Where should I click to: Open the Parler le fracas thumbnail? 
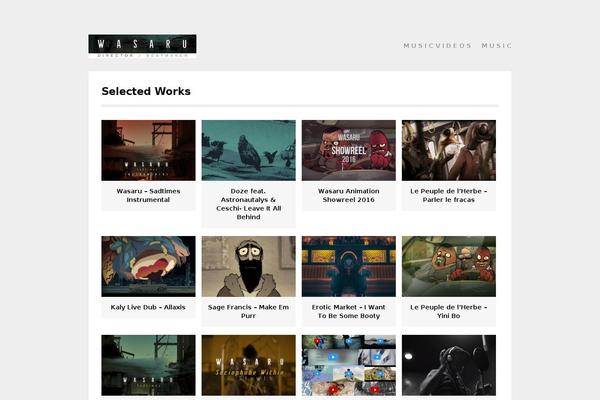pos(449,150)
